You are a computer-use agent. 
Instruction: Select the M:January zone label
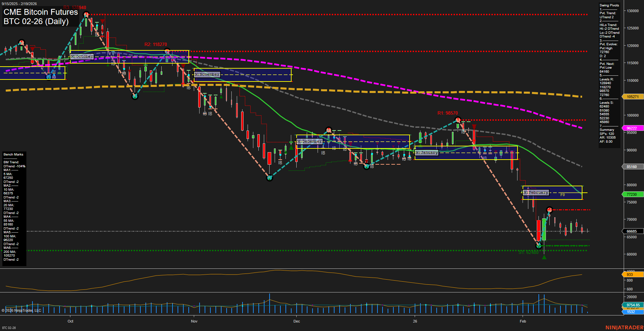pyautogui.click(x=427, y=152)
